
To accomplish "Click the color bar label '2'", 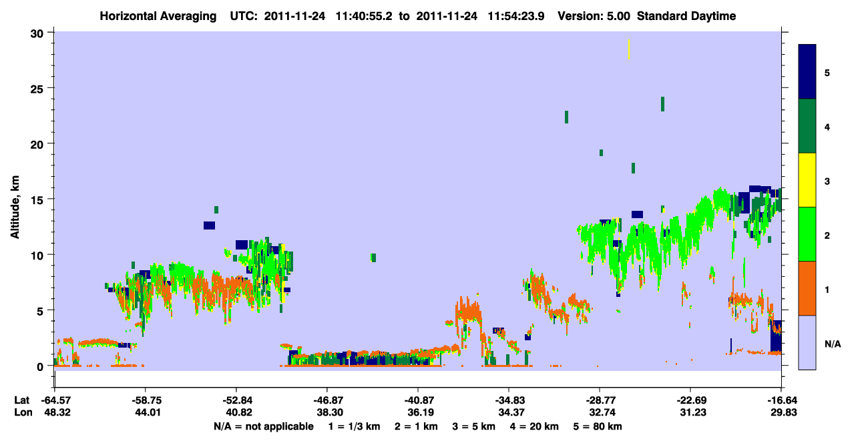I will 827,235.
